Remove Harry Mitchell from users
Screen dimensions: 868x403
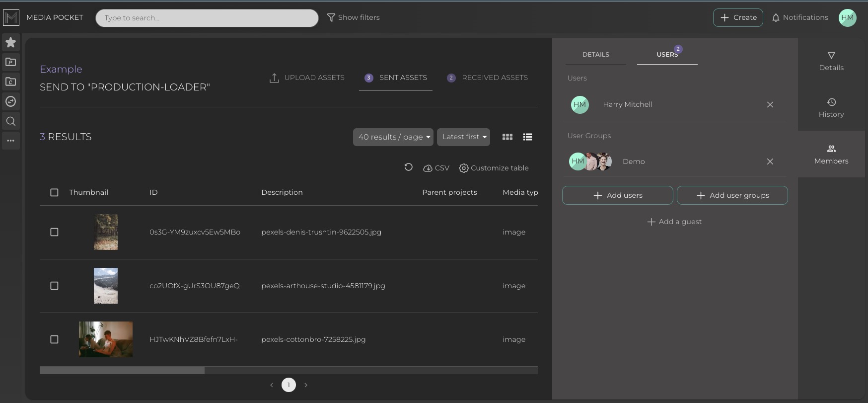770,105
